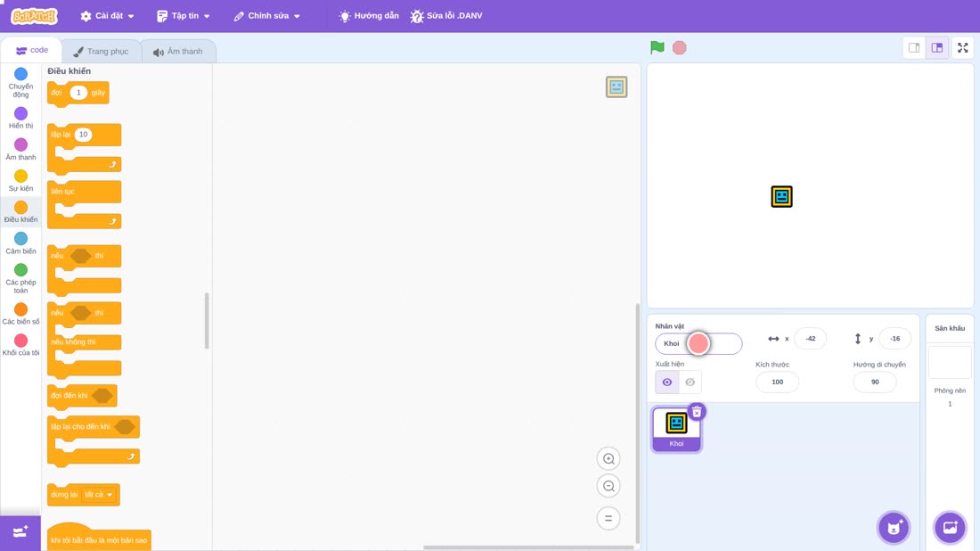Zoom out the code workspace
The height and width of the screenshot is (551, 980).
coord(608,486)
